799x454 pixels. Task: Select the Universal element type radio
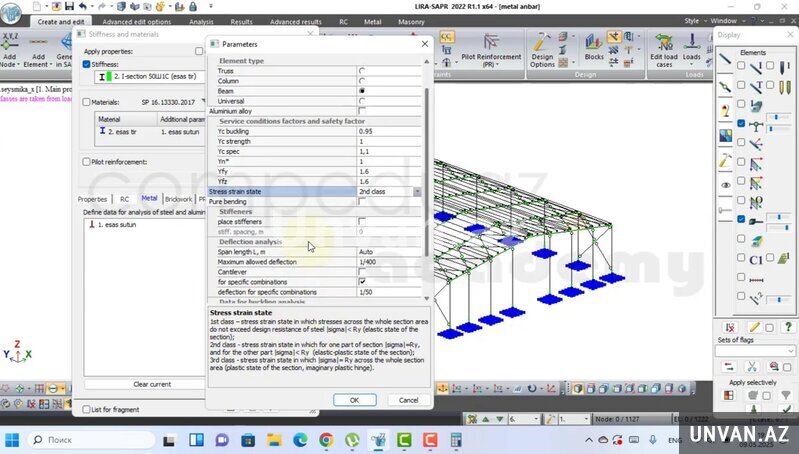[362, 101]
